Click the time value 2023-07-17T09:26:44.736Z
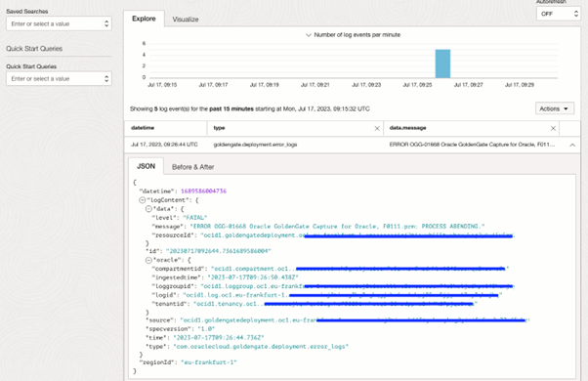Screen dimensions: 588x381 point(219,337)
